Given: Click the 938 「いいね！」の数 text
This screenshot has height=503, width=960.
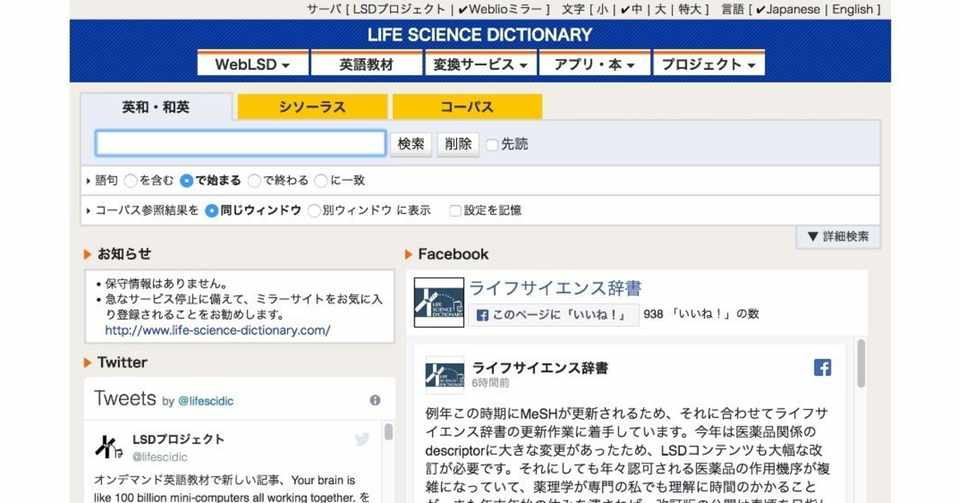Looking at the screenshot, I should pos(701,314).
